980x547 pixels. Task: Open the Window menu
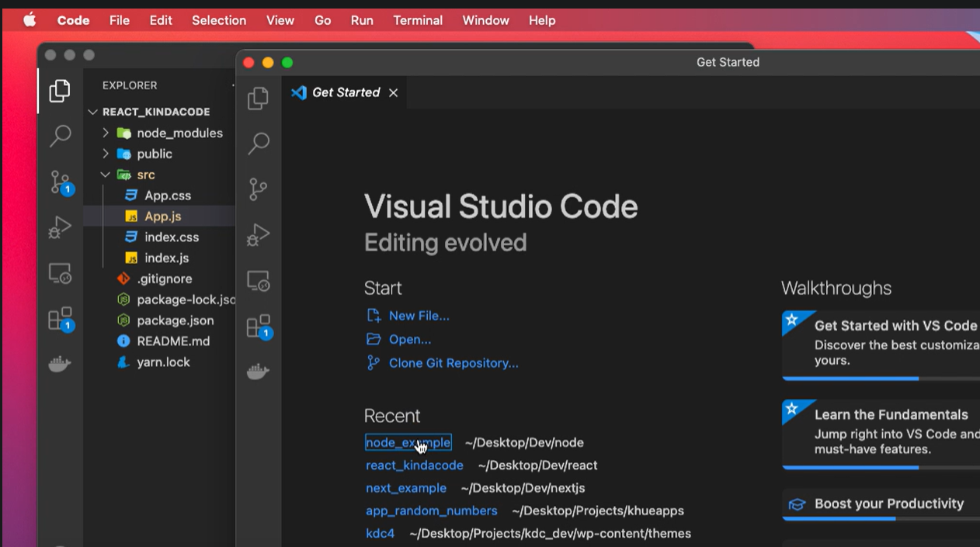tap(486, 20)
